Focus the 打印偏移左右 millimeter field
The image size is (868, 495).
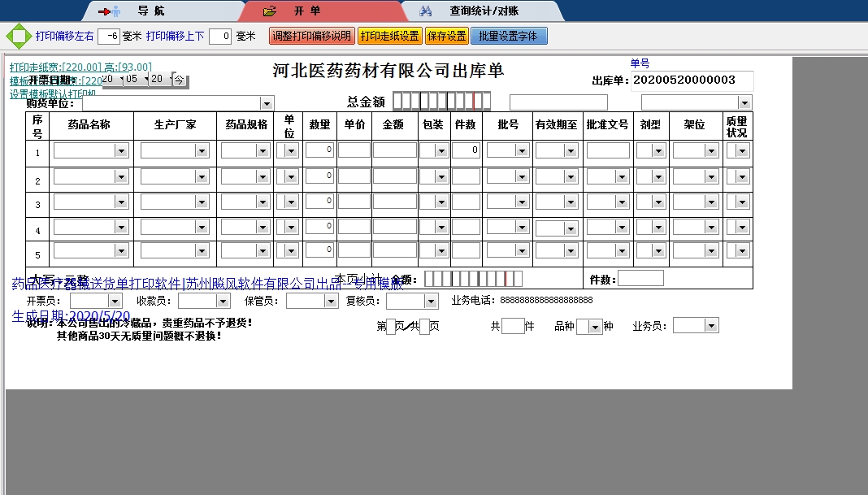click(109, 37)
